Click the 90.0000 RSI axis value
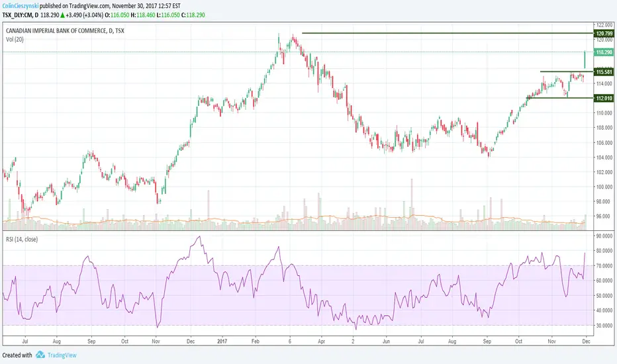Image resolution: width=617 pixels, height=364 pixels. tap(605, 236)
